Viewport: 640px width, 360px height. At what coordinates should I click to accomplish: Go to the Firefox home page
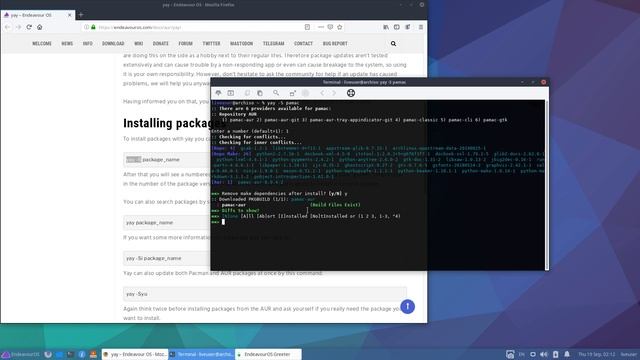click(x=40, y=27)
